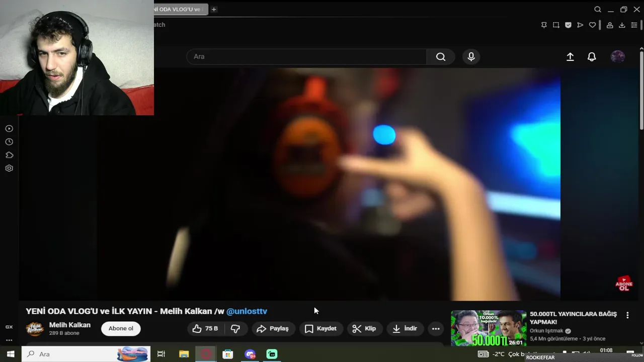The image size is (644, 362).
Task: Open options menu for the 50.000TL video
Action: 627,315
